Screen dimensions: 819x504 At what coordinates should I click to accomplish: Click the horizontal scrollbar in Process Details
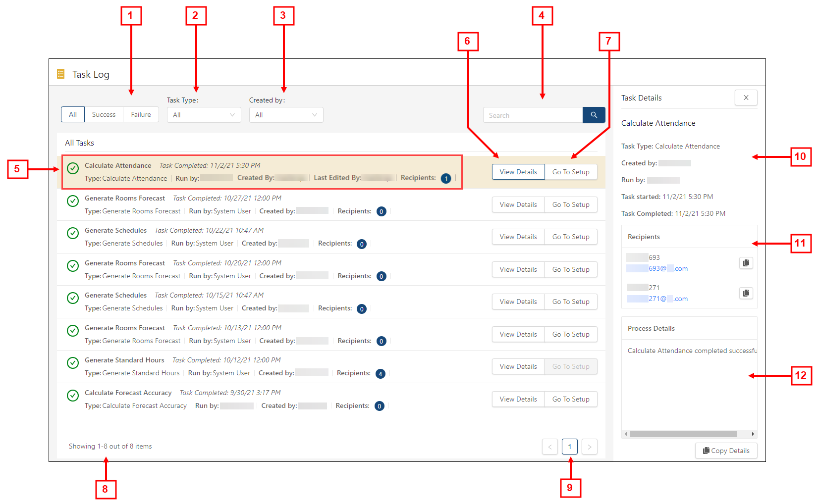point(683,434)
